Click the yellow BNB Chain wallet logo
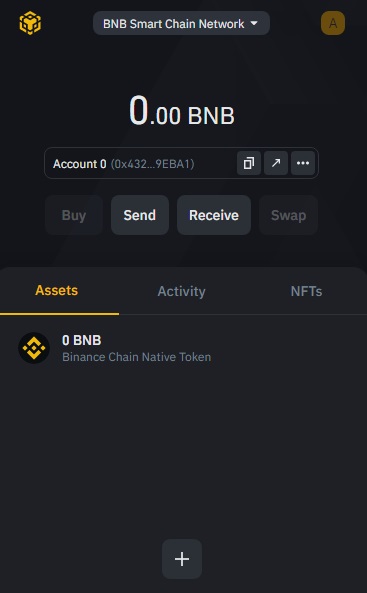The height and width of the screenshot is (593, 367). point(30,23)
